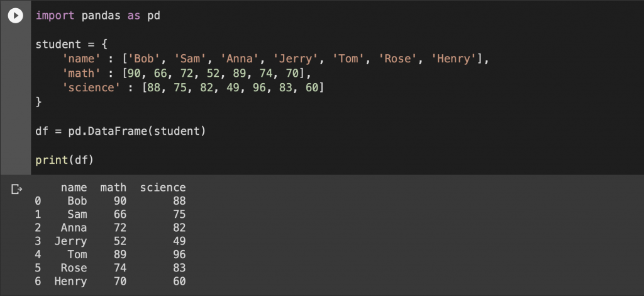The width and height of the screenshot is (644, 296).
Task: Click the 'student' variable name in code
Action: point(57,45)
